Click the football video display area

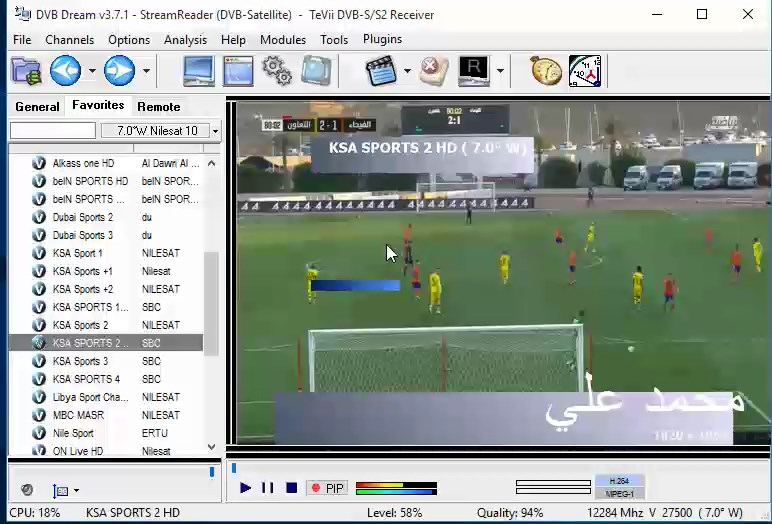pos(503,273)
